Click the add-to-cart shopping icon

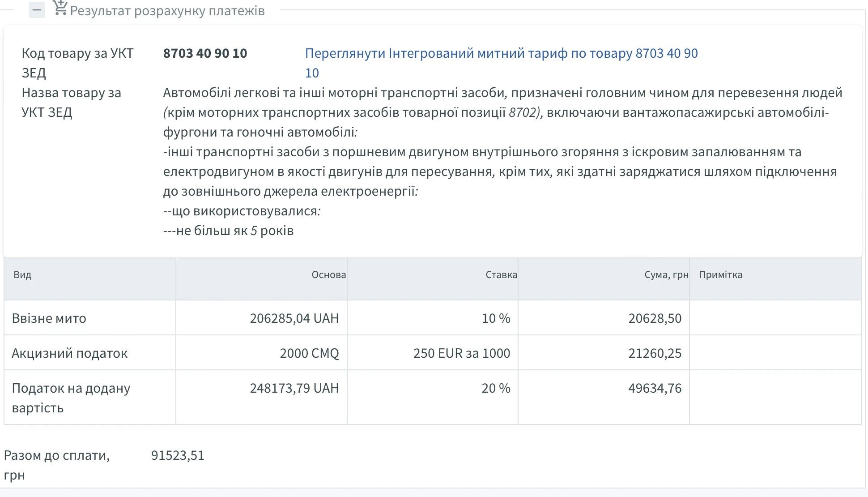pos(60,8)
